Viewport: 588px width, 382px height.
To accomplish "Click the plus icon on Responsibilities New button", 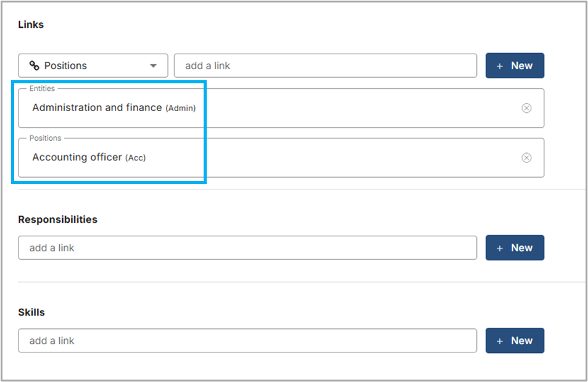I will [500, 248].
